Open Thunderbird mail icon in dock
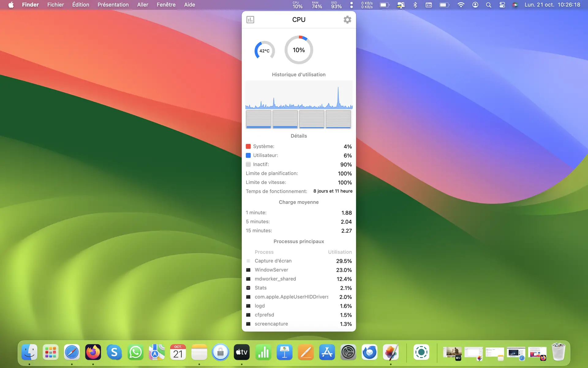The image size is (588, 368). pyautogui.click(x=369, y=351)
